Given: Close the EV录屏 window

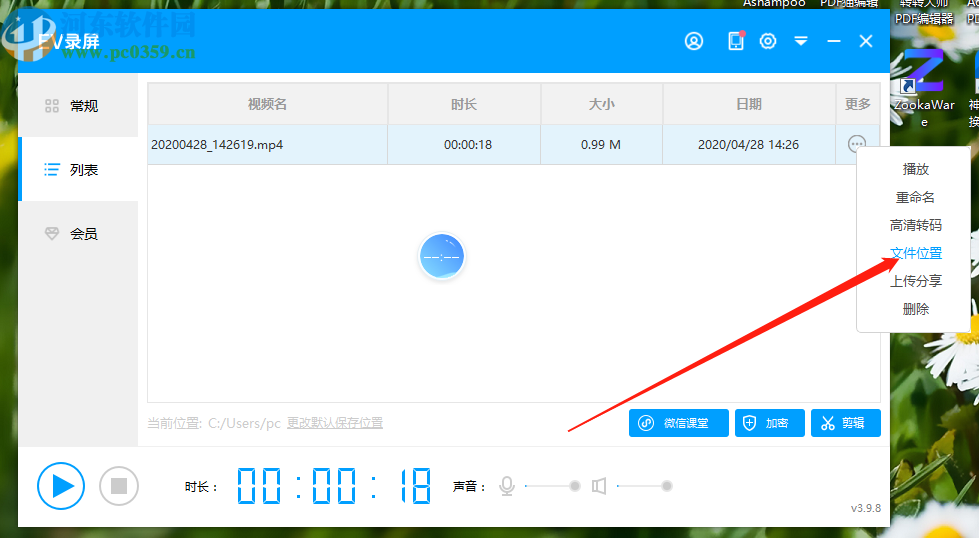Looking at the screenshot, I should [865, 41].
